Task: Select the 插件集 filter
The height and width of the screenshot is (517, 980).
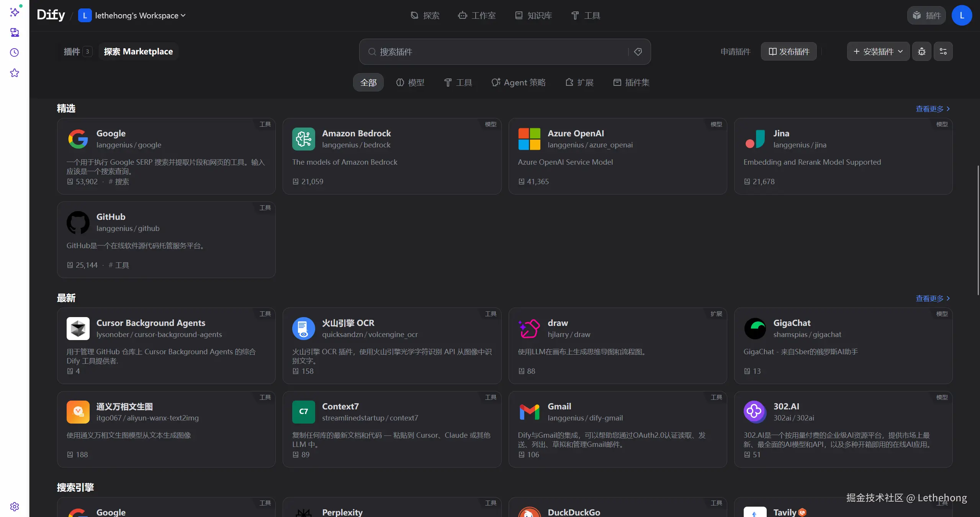Action: tap(631, 82)
